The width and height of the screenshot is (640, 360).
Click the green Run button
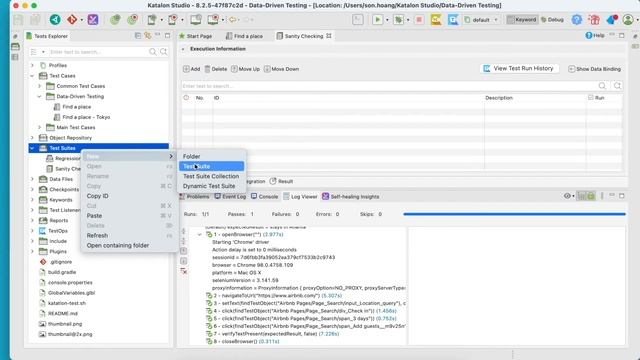378,19
